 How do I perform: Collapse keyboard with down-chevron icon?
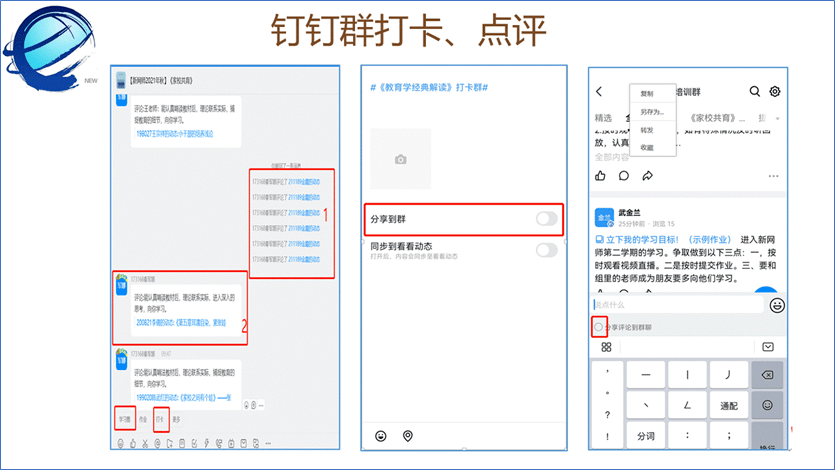pos(768,347)
